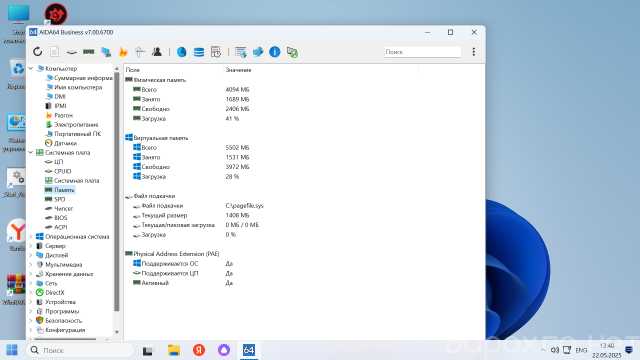Launch Yandex Browser from taskbar

[199, 350]
